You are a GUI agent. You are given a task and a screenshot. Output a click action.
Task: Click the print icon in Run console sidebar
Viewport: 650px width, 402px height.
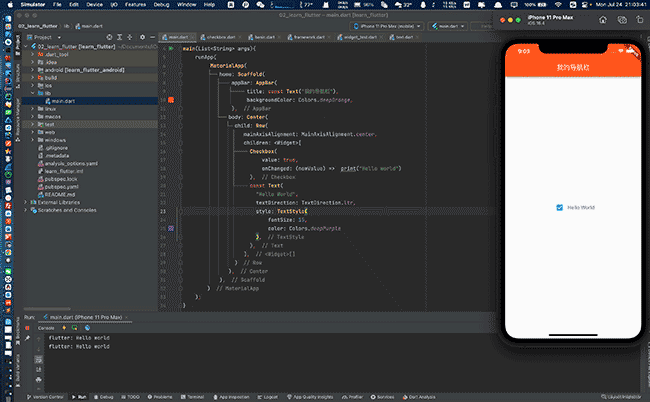[39, 379]
